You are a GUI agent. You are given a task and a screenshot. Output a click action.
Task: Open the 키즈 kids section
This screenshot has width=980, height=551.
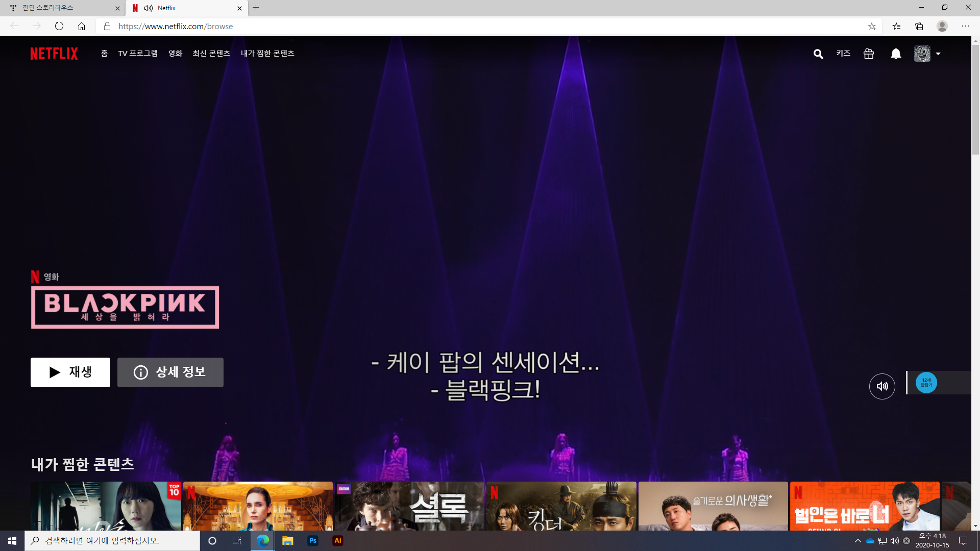pos(843,53)
